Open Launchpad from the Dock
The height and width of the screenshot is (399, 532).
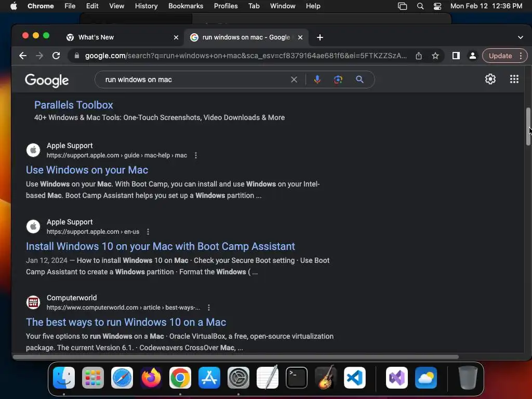93,378
